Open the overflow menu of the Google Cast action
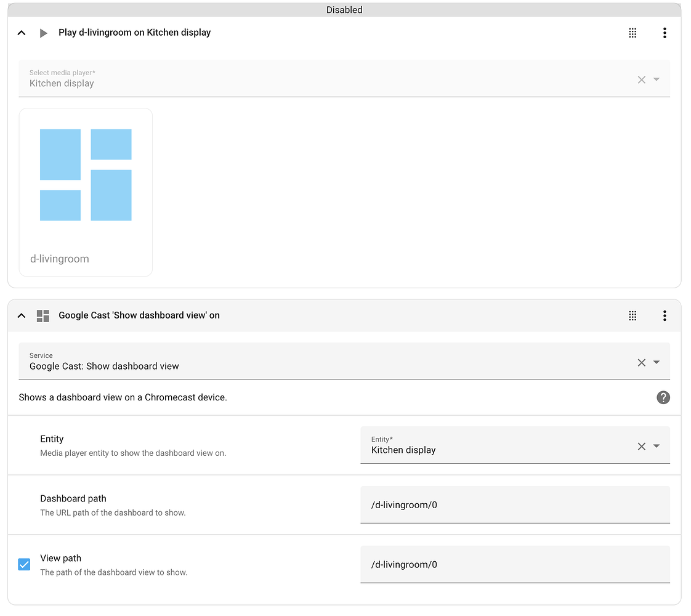This screenshot has width=691, height=616. coord(665,315)
